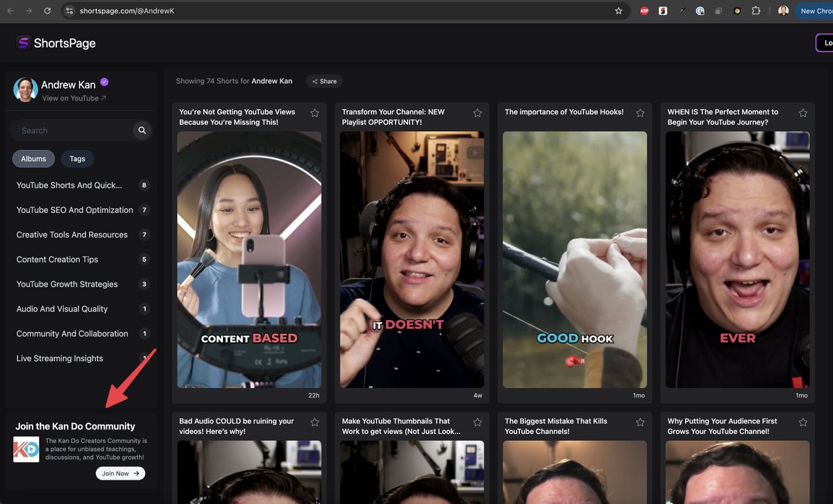
Task: Star 'The Biggest Mistake That Kills' short
Action: [640, 422]
